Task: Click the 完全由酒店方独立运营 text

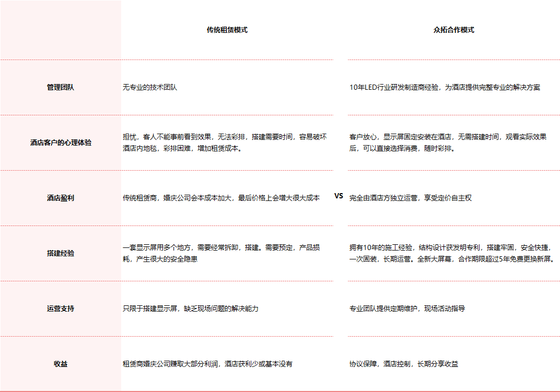Action: (x=410, y=198)
